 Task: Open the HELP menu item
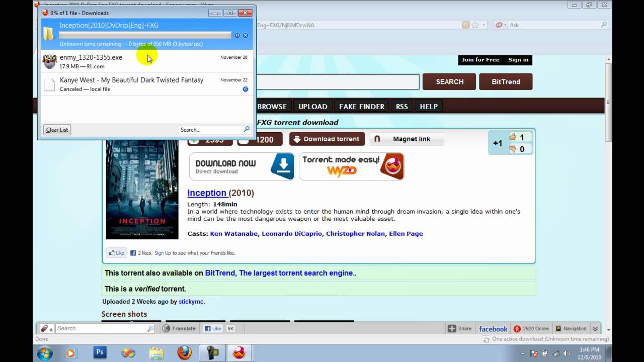429,106
